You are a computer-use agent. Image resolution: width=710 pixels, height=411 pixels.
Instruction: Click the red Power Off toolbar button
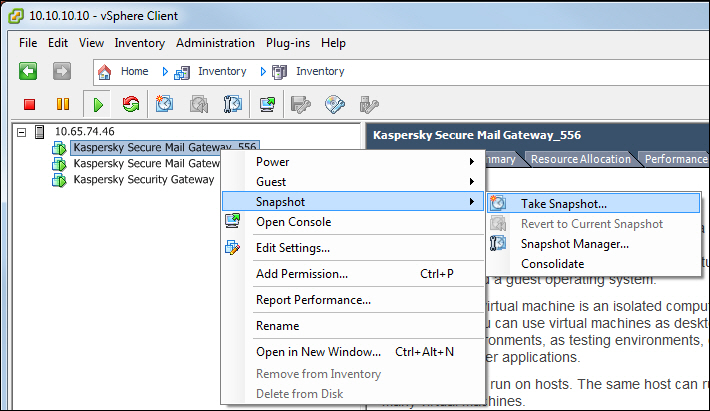click(x=30, y=103)
